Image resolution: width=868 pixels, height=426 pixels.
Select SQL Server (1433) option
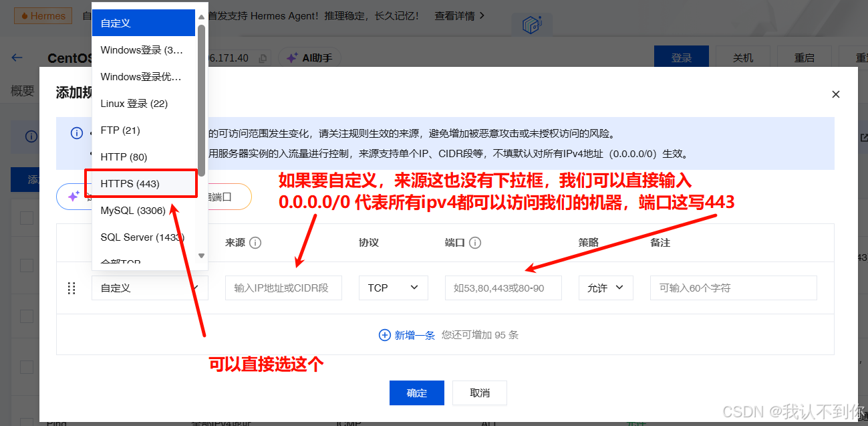(x=144, y=237)
